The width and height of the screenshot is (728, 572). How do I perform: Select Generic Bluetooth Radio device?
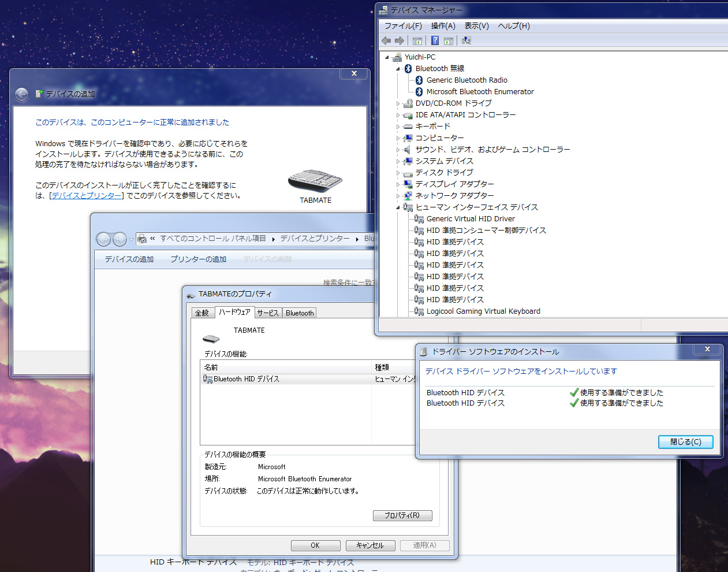[466, 80]
